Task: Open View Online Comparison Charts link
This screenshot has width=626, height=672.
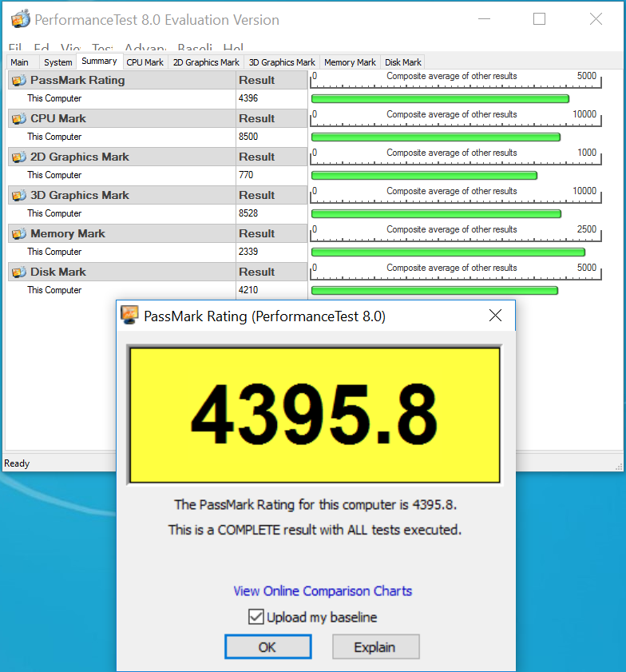Action: click(x=323, y=591)
